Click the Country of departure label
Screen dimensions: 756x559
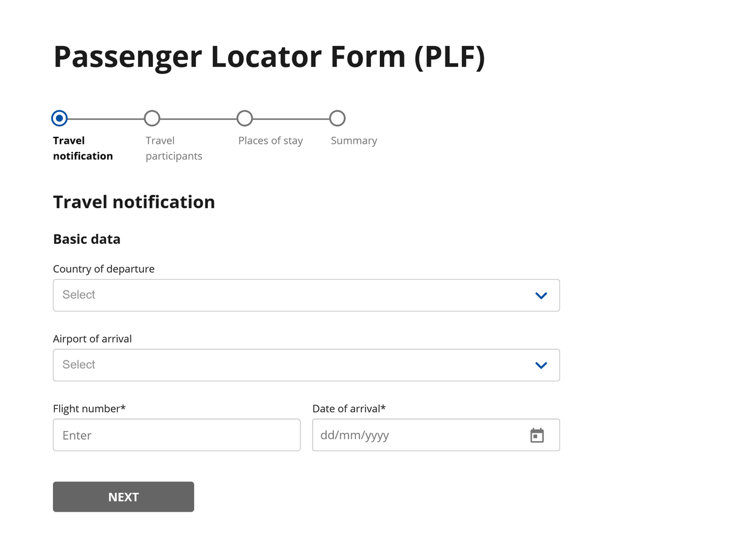[103, 269]
